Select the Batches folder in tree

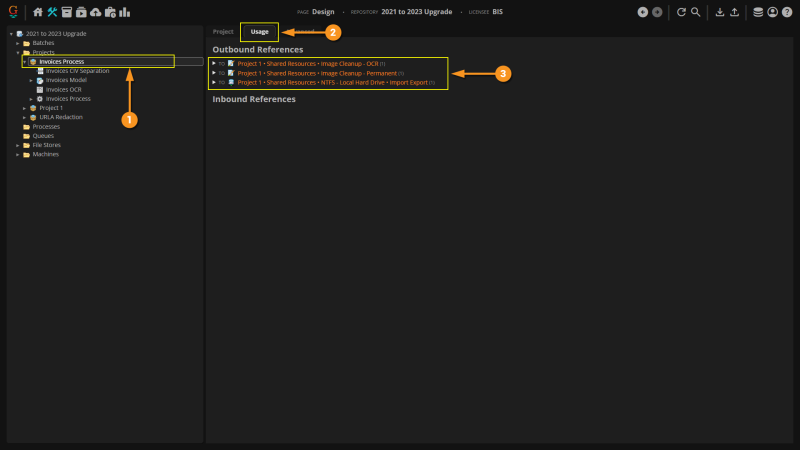[43, 43]
